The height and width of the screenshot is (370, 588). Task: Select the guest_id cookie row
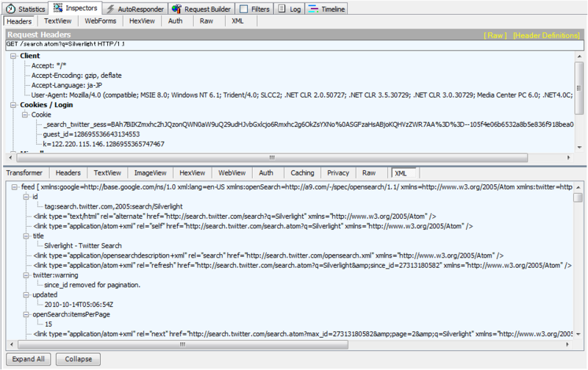point(91,134)
